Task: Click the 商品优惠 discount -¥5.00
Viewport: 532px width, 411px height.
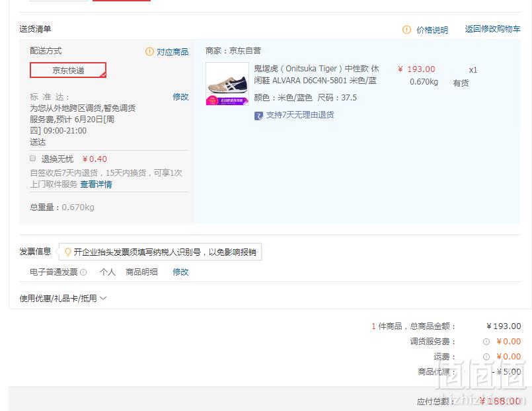Action: click(x=506, y=371)
